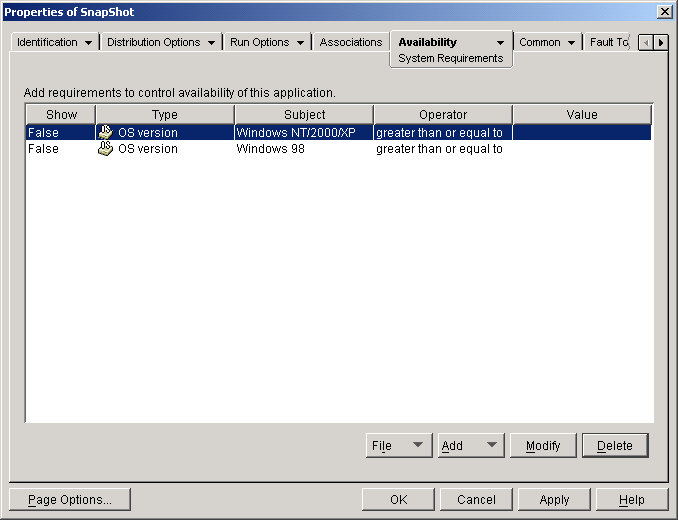Image resolution: width=678 pixels, height=520 pixels.
Task: Click the Cancel button
Action: click(476, 499)
